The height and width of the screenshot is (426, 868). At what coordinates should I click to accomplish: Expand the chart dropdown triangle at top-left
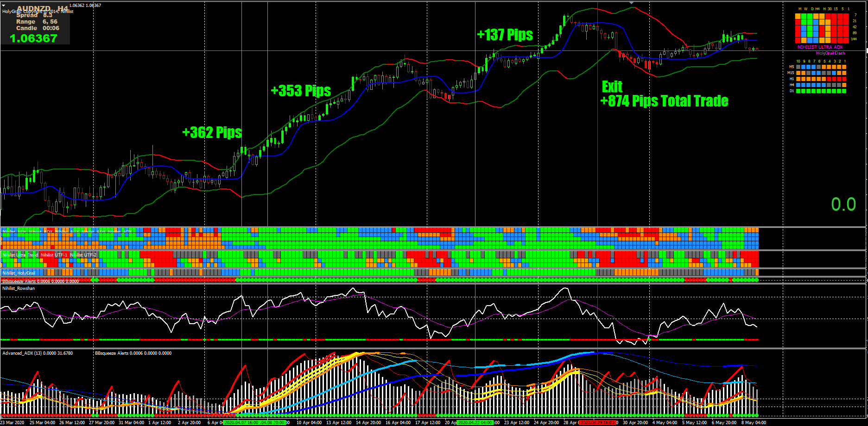4,5
